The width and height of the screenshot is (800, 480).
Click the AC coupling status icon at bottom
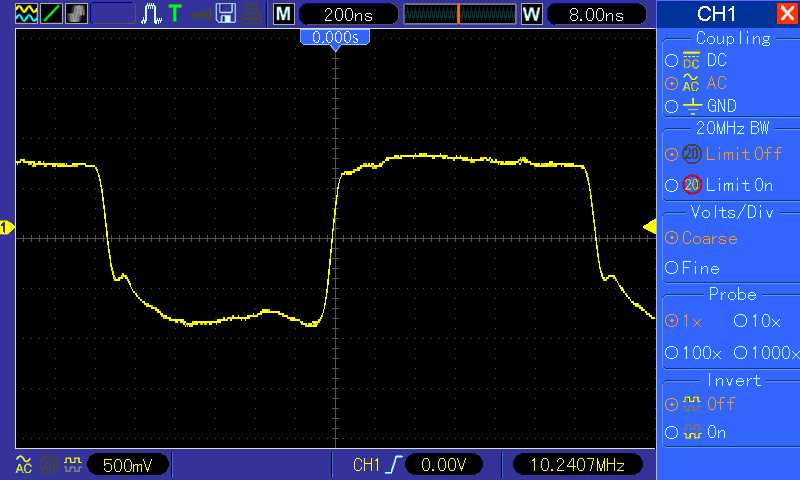[23, 464]
